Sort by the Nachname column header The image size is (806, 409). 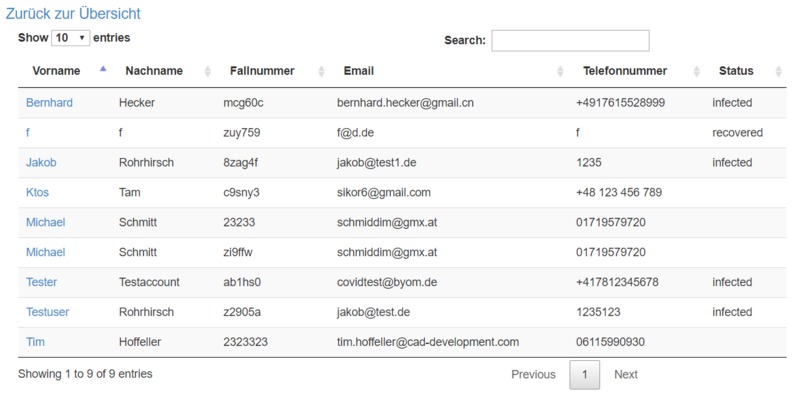pos(154,71)
